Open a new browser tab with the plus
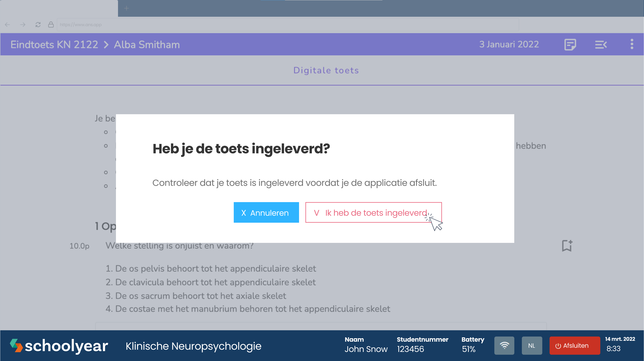 click(126, 8)
